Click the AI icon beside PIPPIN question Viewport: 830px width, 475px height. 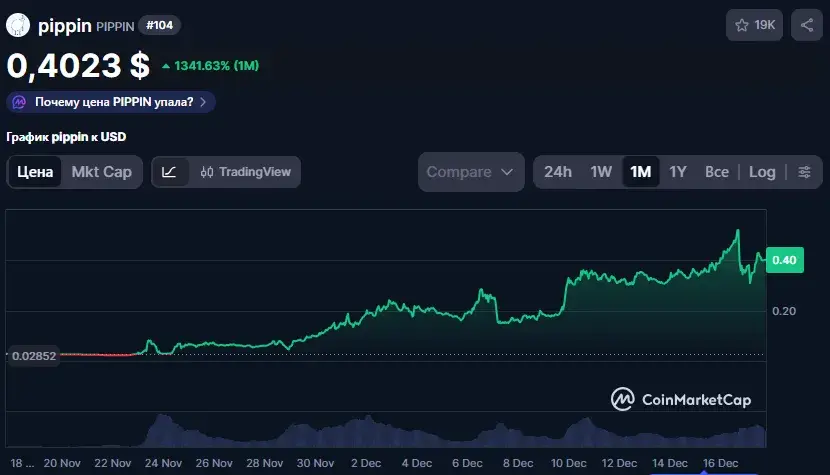click(19, 102)
